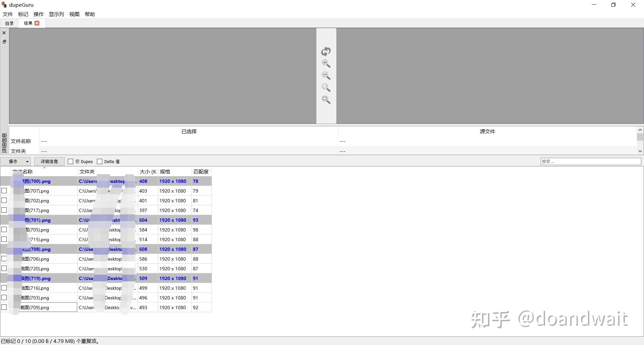Tick the checkbox for 截图(720).png
The image size is (644, 345).
click(4, 268)
